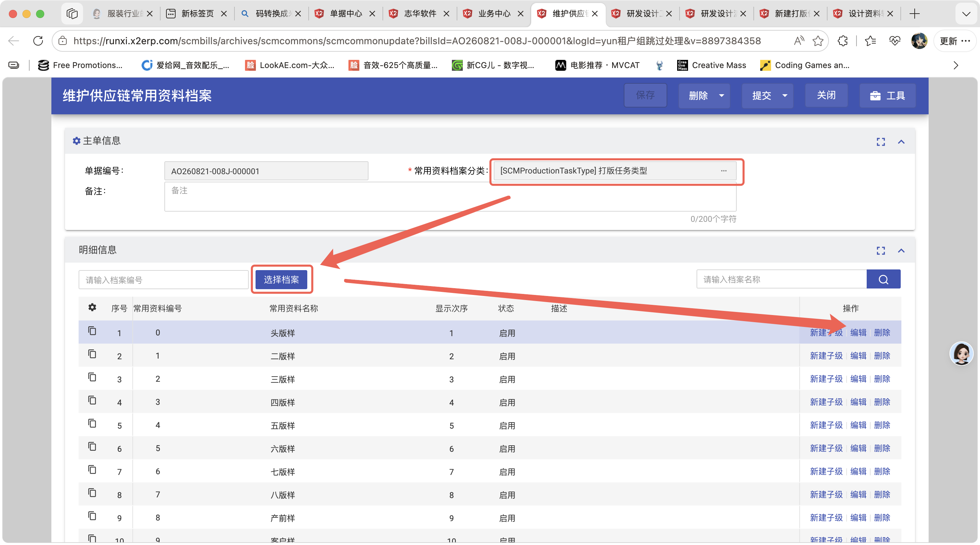The width and height of the screenshot is (980, 545).
Task: Open the browser profile avatar
Action: pyautogui.click(x=919, y=41)
